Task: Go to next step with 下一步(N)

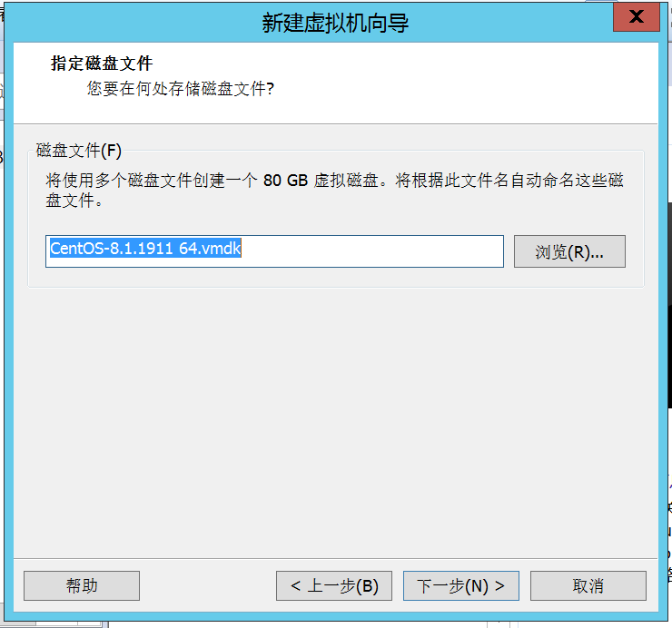Action: point(460,585)
